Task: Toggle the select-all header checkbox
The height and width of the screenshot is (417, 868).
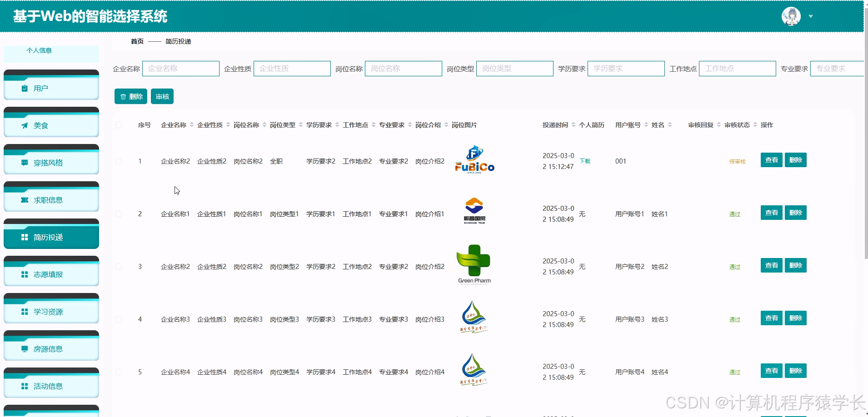Action: pos(119,125)
